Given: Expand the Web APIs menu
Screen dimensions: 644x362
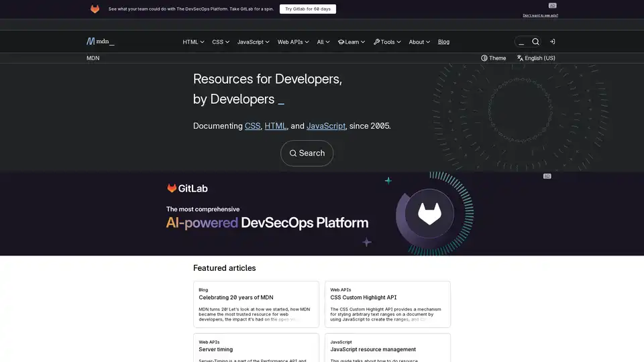Looking at the screenshot, I should tap(293, 42).
